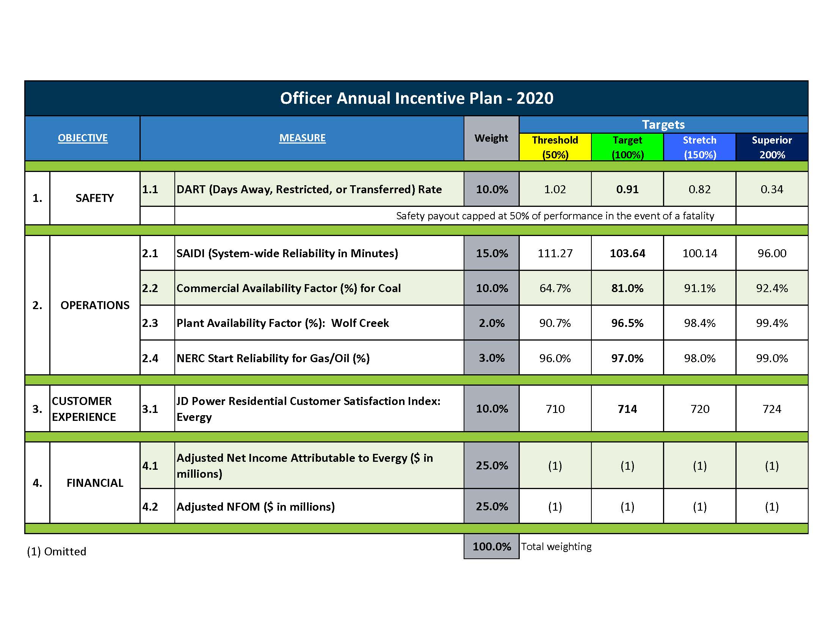Click NERC Start Reliability for Gas/Oil measure

click(273, 358)
